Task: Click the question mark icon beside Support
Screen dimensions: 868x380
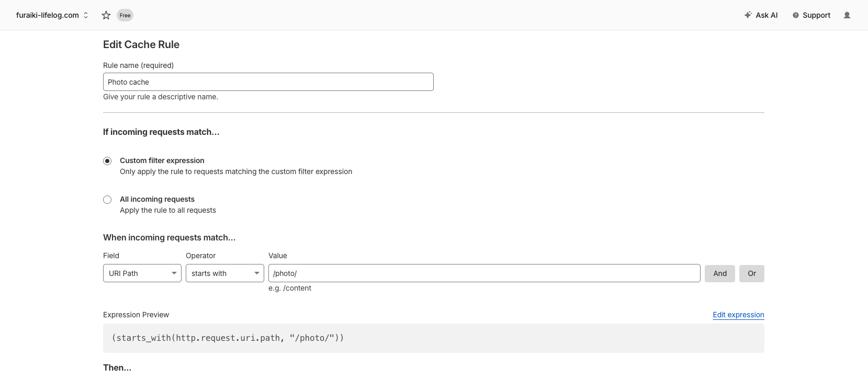Action: click(796, 15)
